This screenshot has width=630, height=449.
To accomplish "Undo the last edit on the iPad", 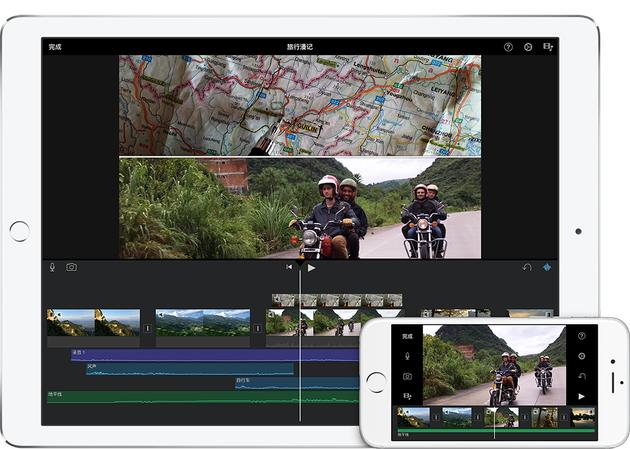I will pyautogui.click(x=527, y=267).
